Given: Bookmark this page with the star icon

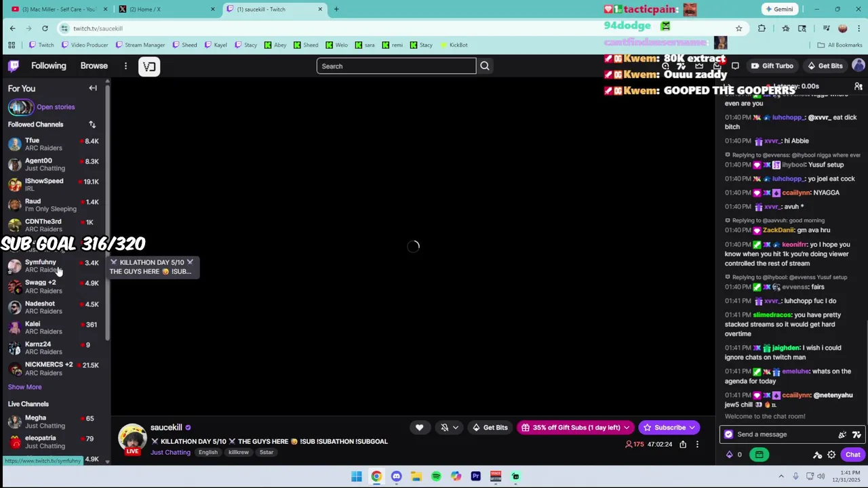Looking at the screenshot, I should click(738, 28).
